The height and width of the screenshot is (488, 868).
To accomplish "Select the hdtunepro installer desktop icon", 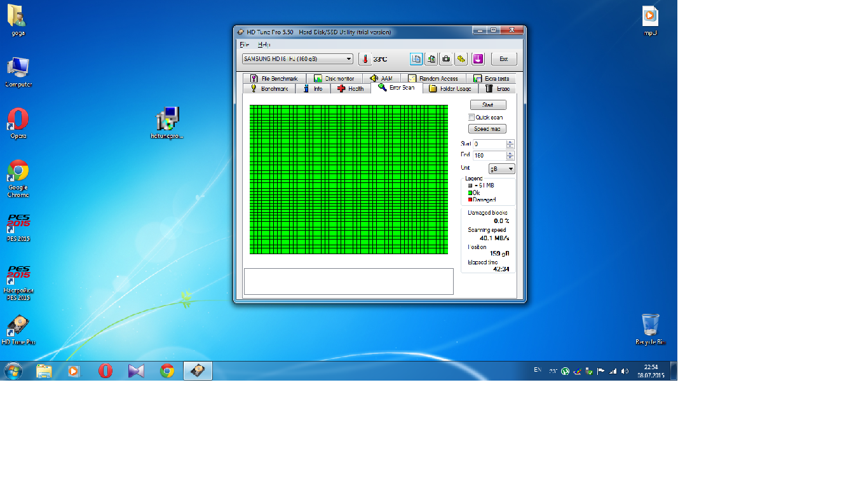I will click(x=167, y=123).
